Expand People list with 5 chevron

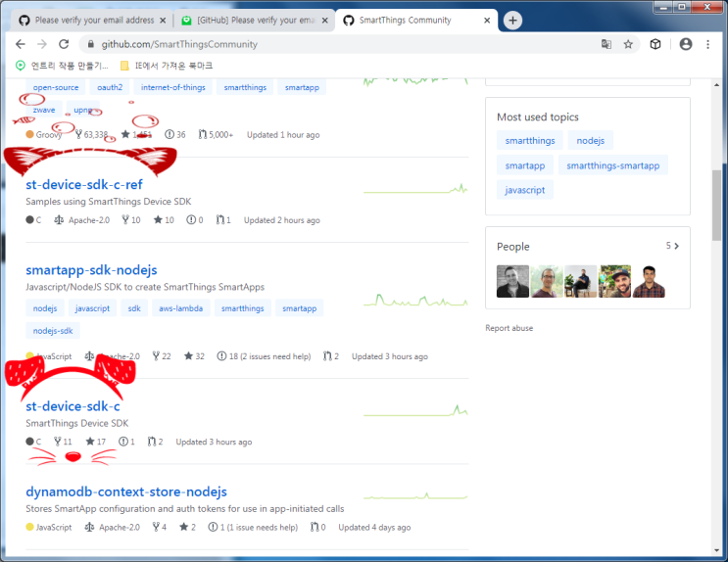(x=673, y=246)
